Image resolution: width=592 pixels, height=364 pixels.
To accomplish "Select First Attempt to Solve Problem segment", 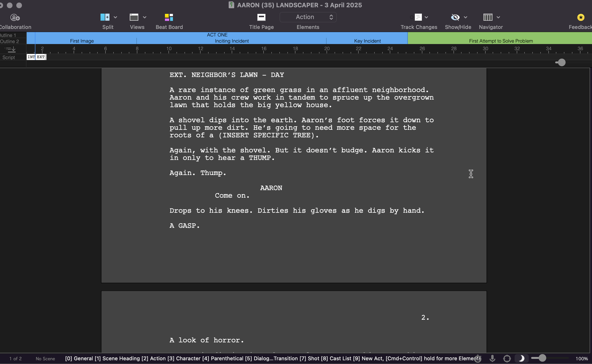I will click(x=501, y=41).
